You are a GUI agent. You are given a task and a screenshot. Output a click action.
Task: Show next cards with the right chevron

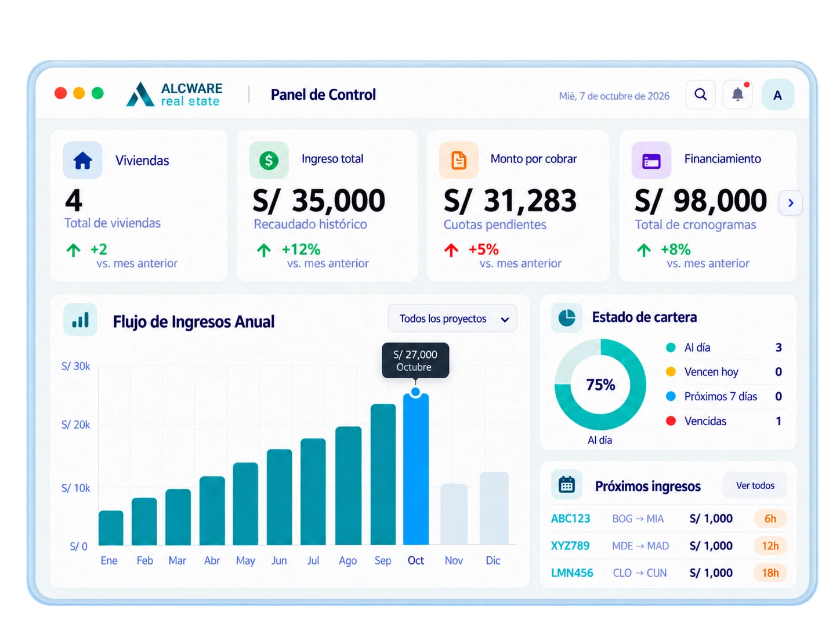point(791,203)
